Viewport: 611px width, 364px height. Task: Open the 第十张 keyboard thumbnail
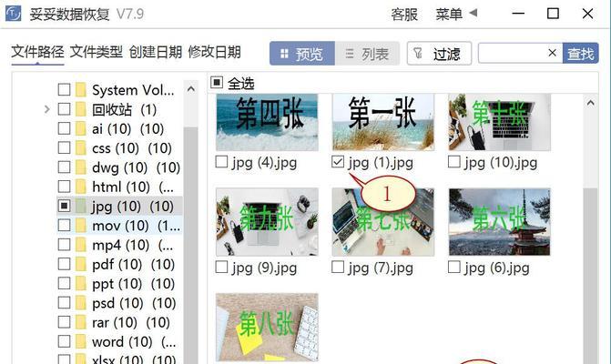[500, 122]
